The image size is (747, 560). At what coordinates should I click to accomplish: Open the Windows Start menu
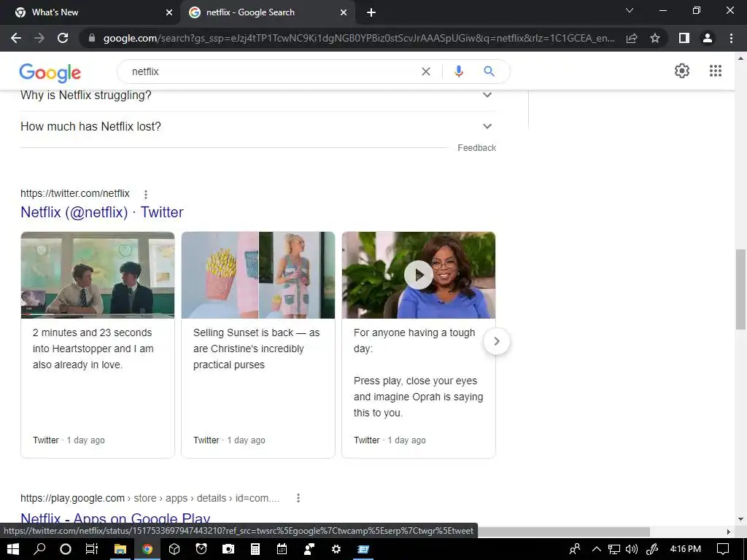coord(13,549)
